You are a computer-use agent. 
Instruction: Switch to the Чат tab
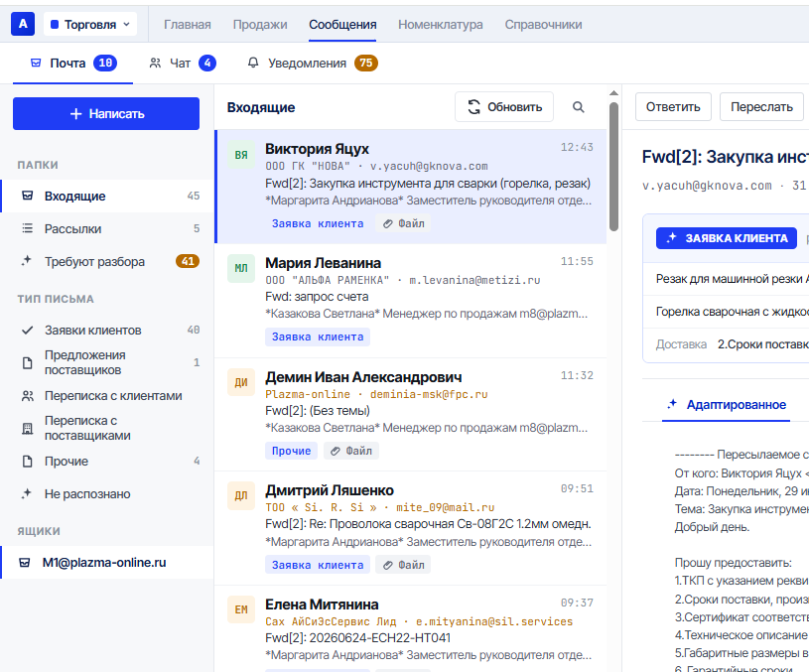pyautogui.click(x=182, y=63)
